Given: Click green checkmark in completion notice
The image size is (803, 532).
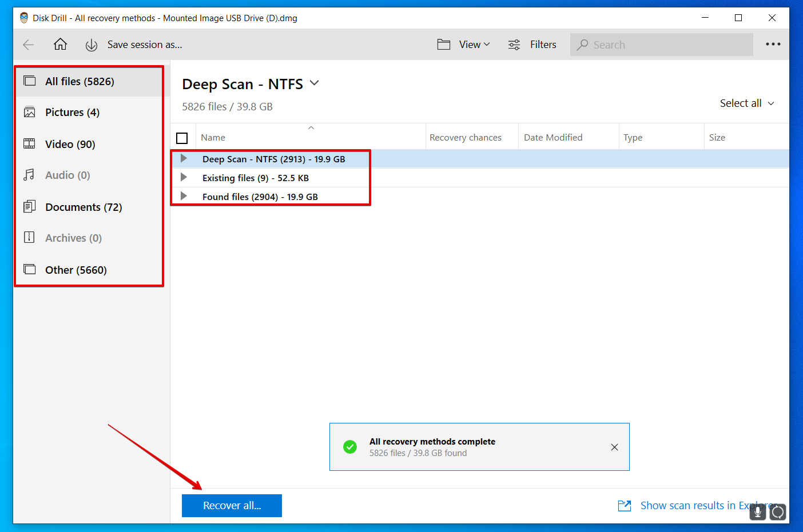Looking at the screenshot, I should (x=350, y=447).
